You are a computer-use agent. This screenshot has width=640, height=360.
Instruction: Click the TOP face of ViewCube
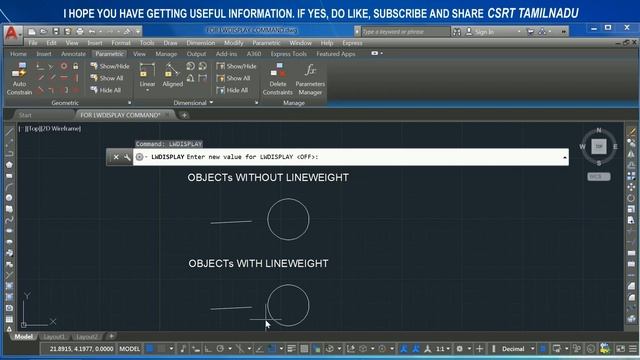pyautogui.click(x=599, y=146)
